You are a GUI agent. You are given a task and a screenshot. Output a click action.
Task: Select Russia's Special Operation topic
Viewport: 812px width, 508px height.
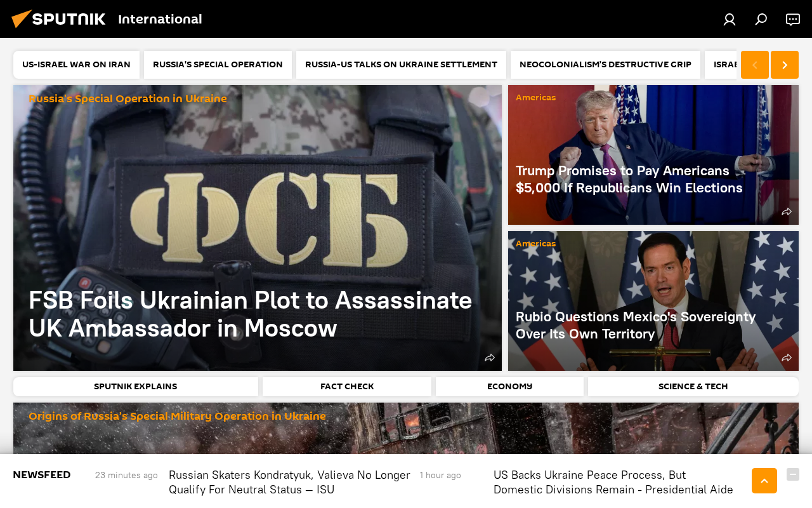[218, 65]
